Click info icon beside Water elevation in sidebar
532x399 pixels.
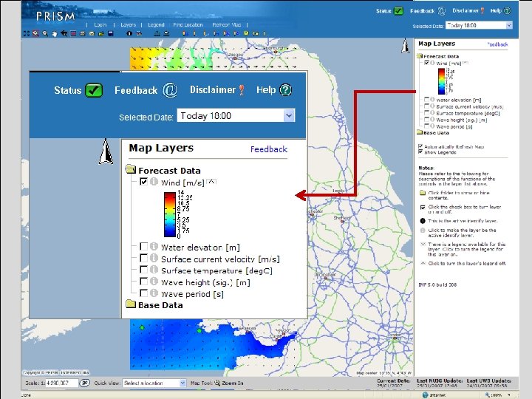click(432, 100)
